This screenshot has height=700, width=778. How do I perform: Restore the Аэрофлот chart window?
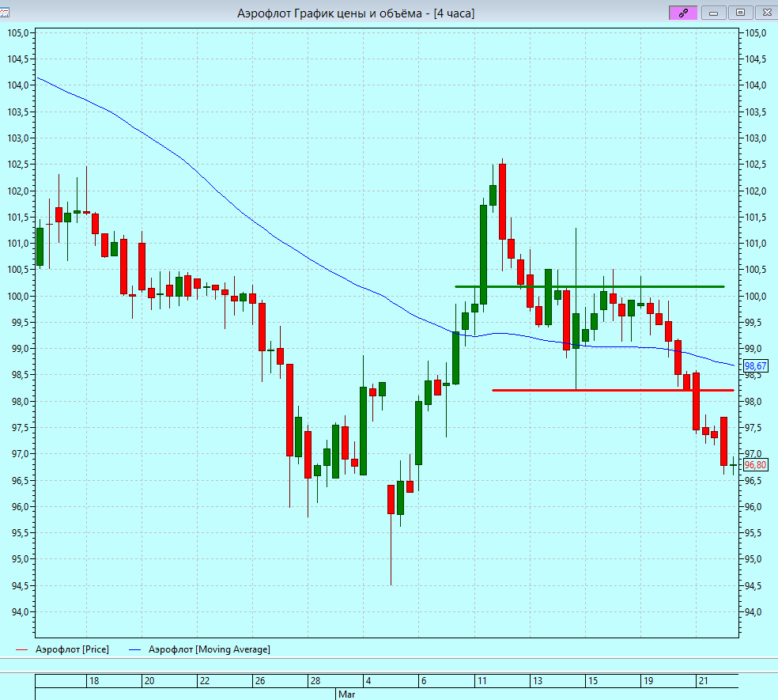coord(740,13)
